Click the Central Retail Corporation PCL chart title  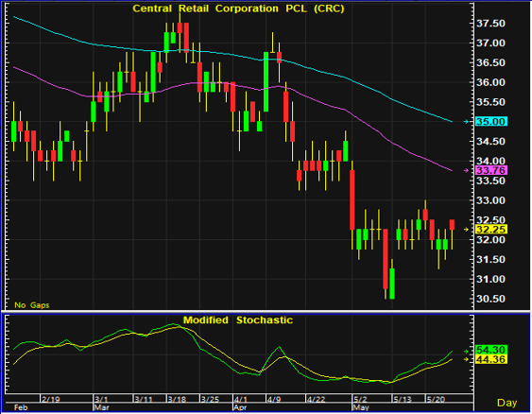point(238,9)
